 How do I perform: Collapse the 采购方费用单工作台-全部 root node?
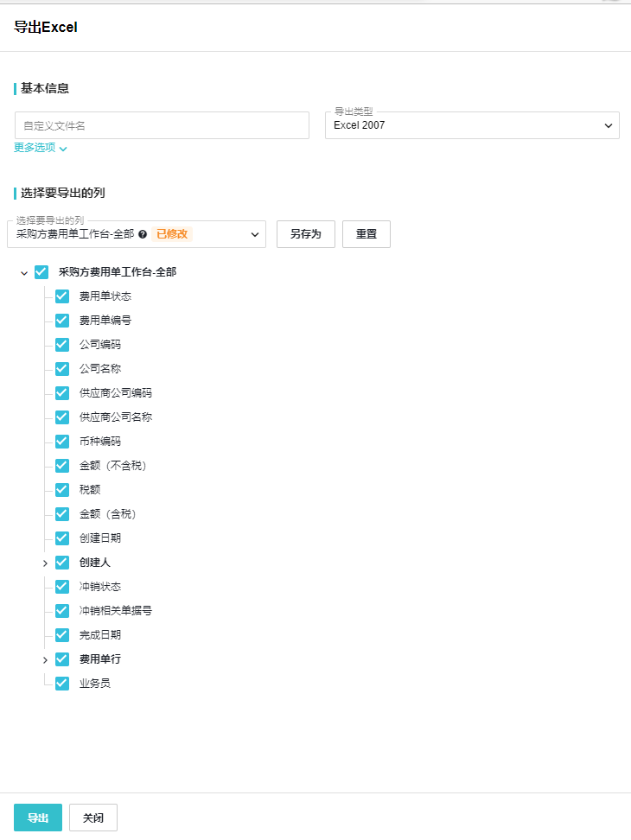pyautogui.click(x=24, y=272)
